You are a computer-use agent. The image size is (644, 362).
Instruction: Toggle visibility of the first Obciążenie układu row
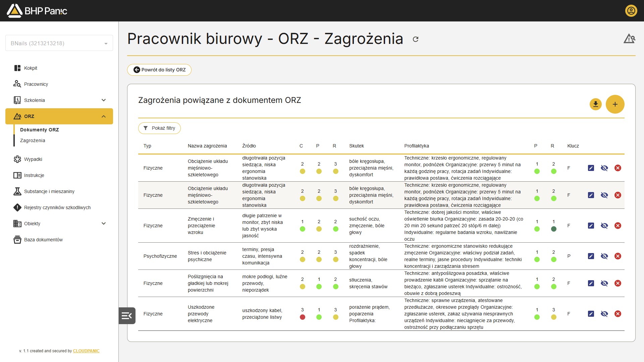point(604,168)
